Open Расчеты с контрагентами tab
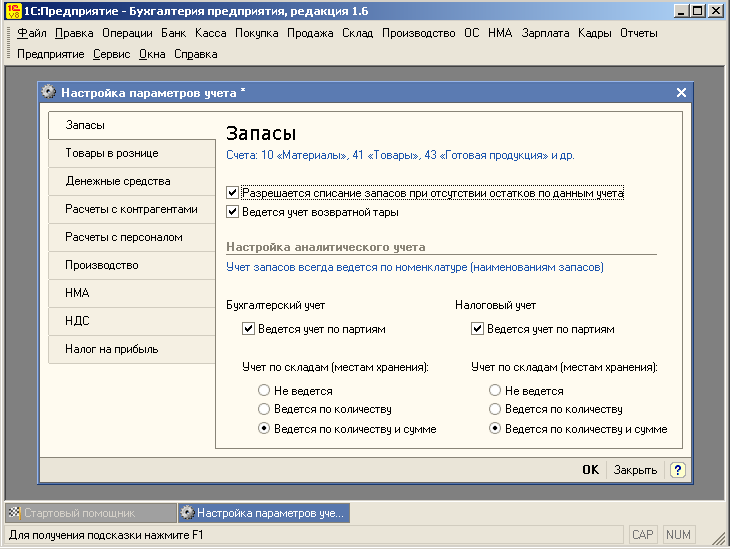This screenshot has height=549, width=730. pyautogui.click(x=132, y=209)
